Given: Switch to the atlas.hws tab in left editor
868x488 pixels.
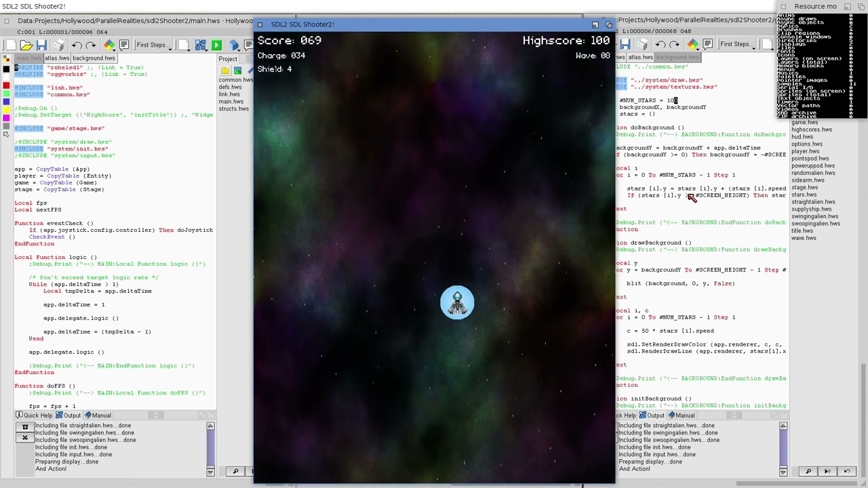Looking at the screenshot, I should coord(57,58).
